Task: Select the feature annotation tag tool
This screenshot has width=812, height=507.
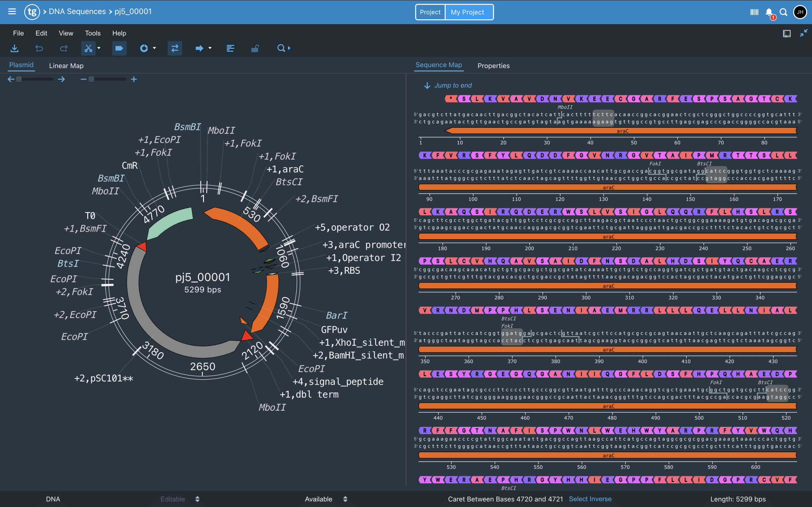Action: coord(119,48)
